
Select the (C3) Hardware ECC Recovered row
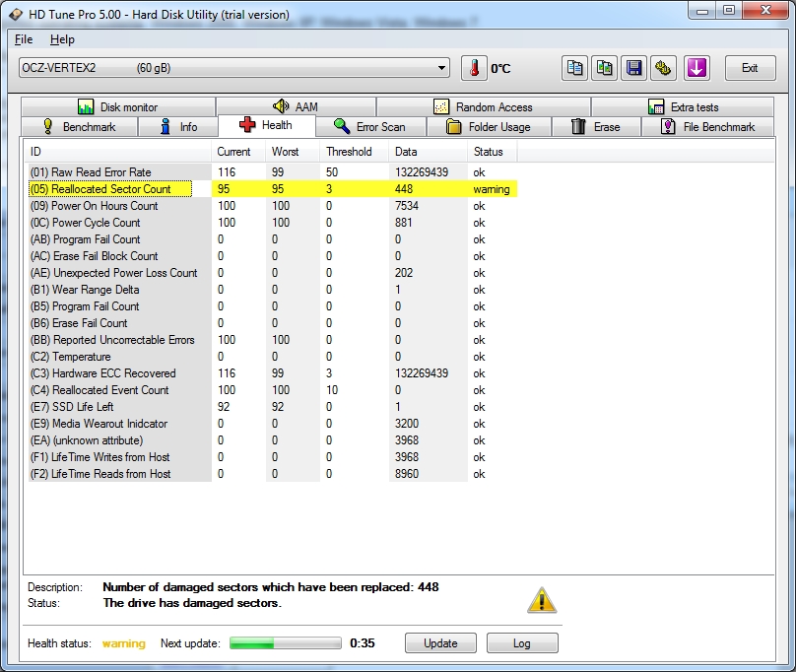pyautogui.click(x=273, y=373)
